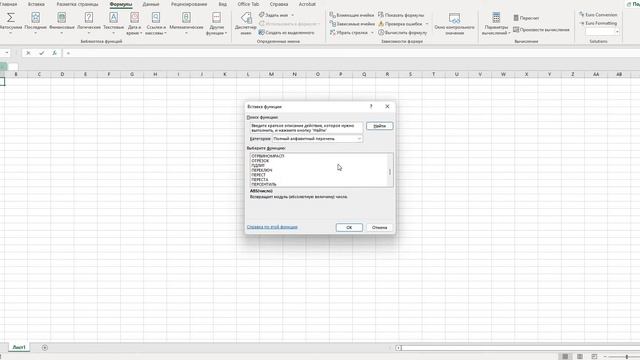Click the function list scrollbar thumb

click(390, 172)
